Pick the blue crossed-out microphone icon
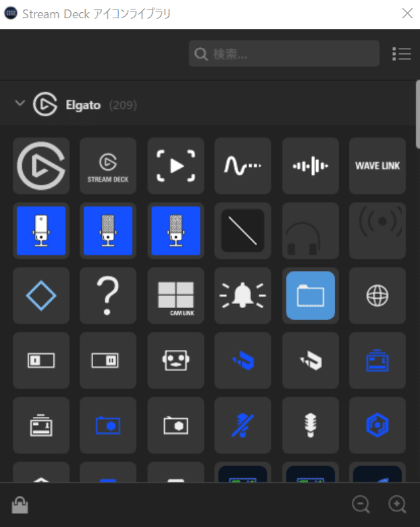The image size is (420, 527). coord(242,425)
